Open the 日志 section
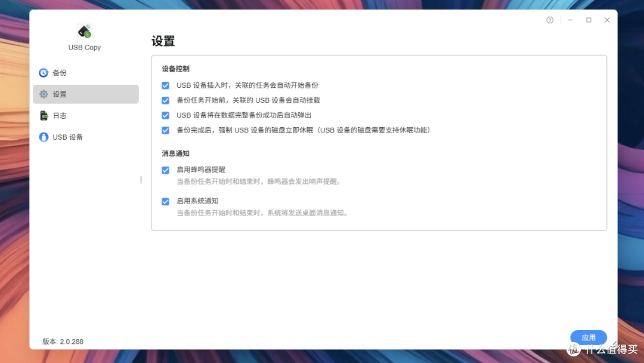 [x=86, y=115]
